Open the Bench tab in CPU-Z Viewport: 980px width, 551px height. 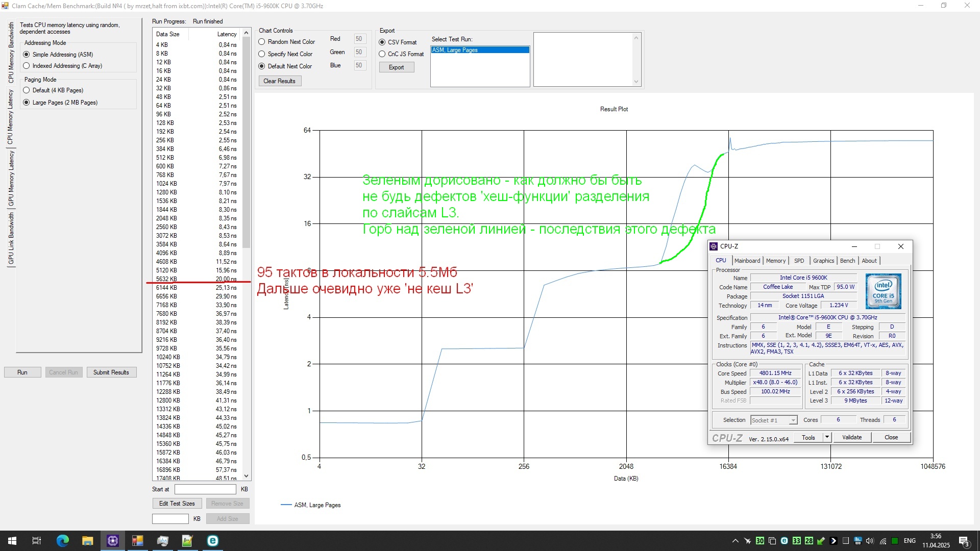point(847,261)
